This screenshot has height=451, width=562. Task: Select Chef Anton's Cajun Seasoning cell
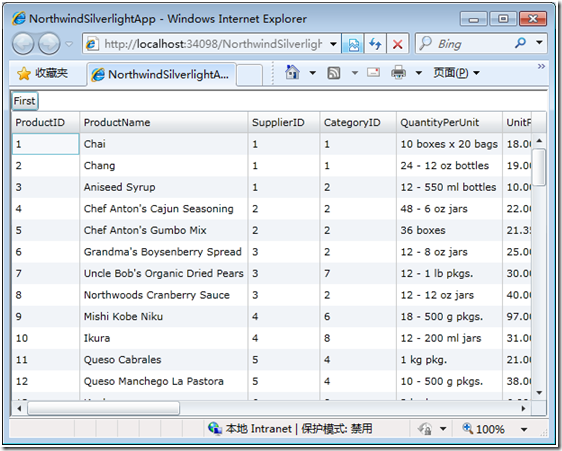163,209
